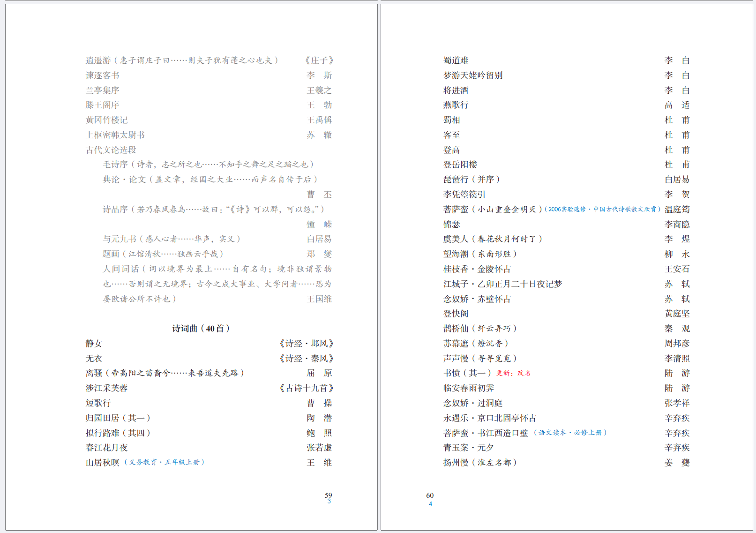756x533 pixels.
Task: Click the page number 59
Action: (x=328, y=495)
